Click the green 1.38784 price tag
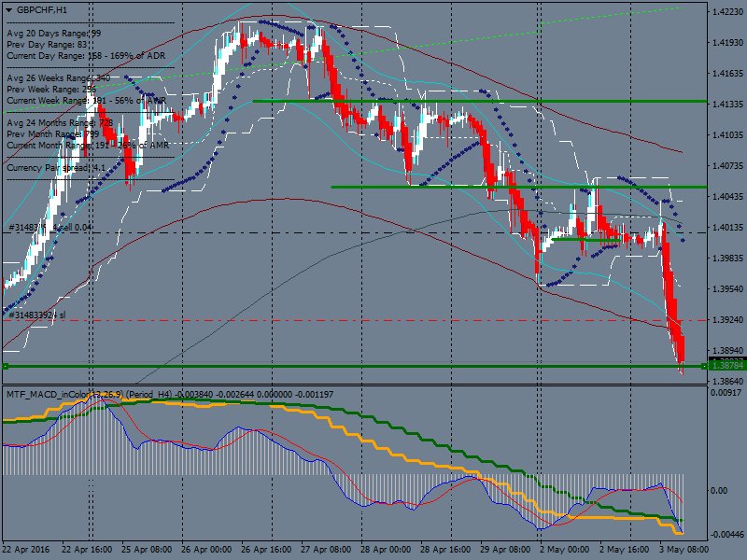747x560 pixels. point(727,366)
